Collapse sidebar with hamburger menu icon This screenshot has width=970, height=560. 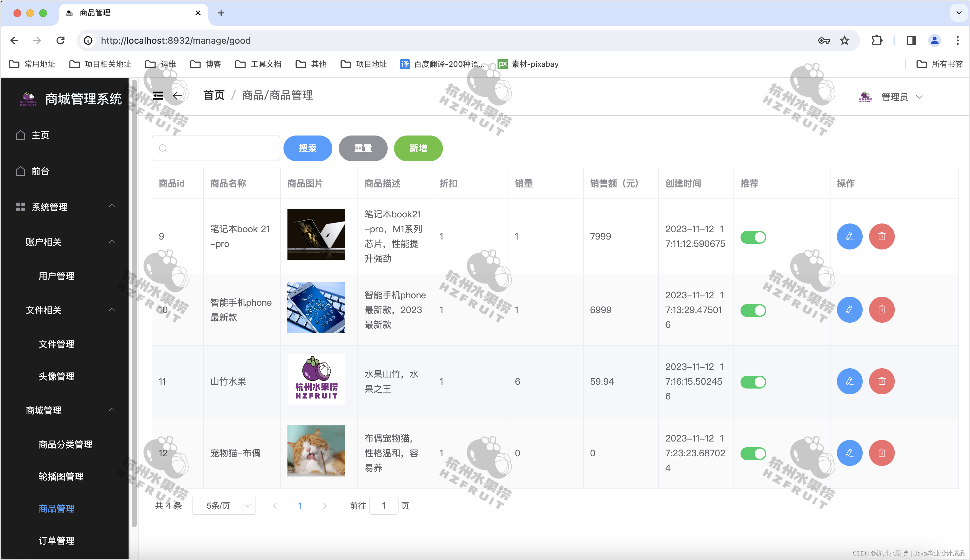click(x=158, y=95)
